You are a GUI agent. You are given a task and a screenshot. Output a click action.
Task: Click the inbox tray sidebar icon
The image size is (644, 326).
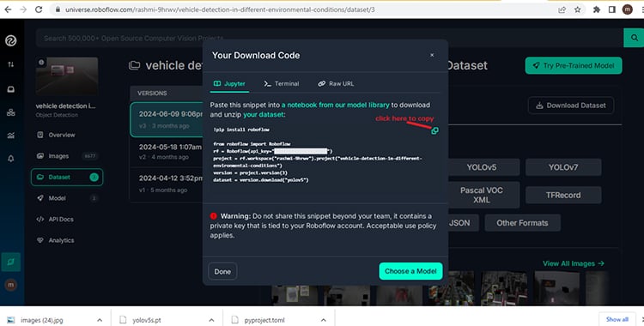point(10,89)
